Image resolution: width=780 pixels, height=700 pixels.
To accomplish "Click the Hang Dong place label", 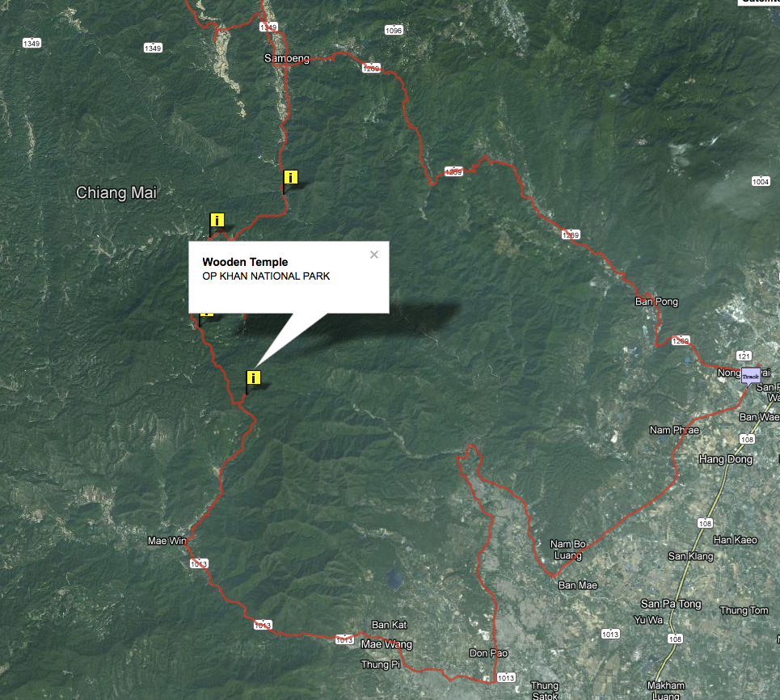I will click(x=725, y=458).
